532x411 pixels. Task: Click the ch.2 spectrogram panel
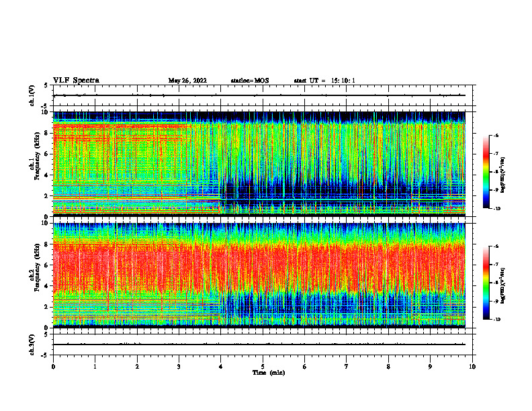pos(259,275)
